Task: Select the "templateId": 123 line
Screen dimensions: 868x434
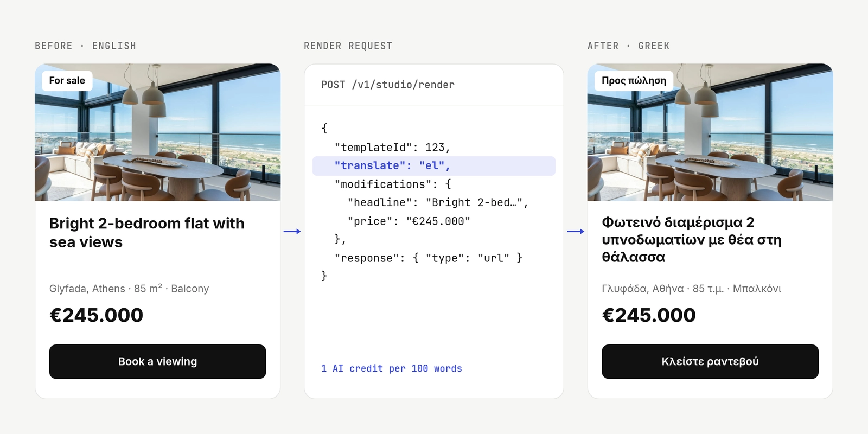Action: coord(392,148)
